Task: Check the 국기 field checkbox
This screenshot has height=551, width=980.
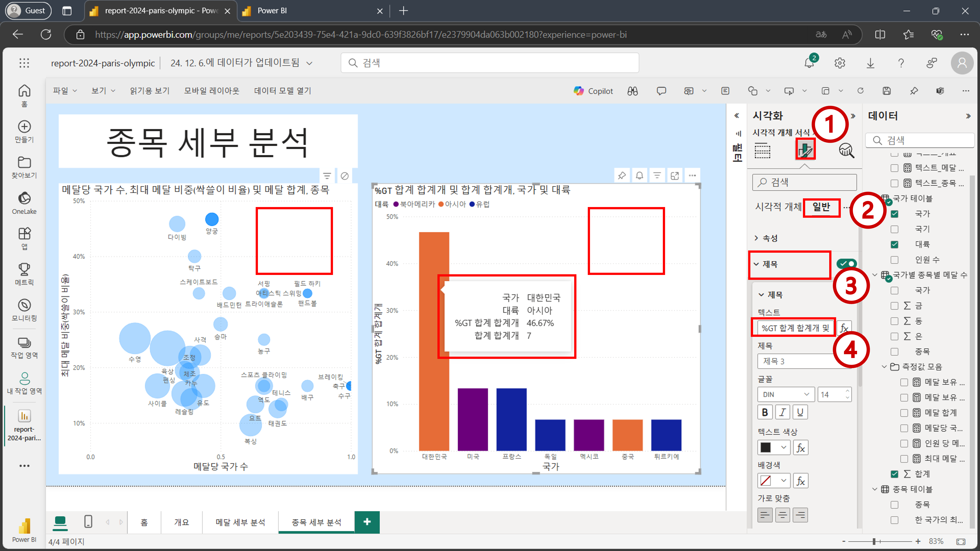Action: click(x=894, y=229)
